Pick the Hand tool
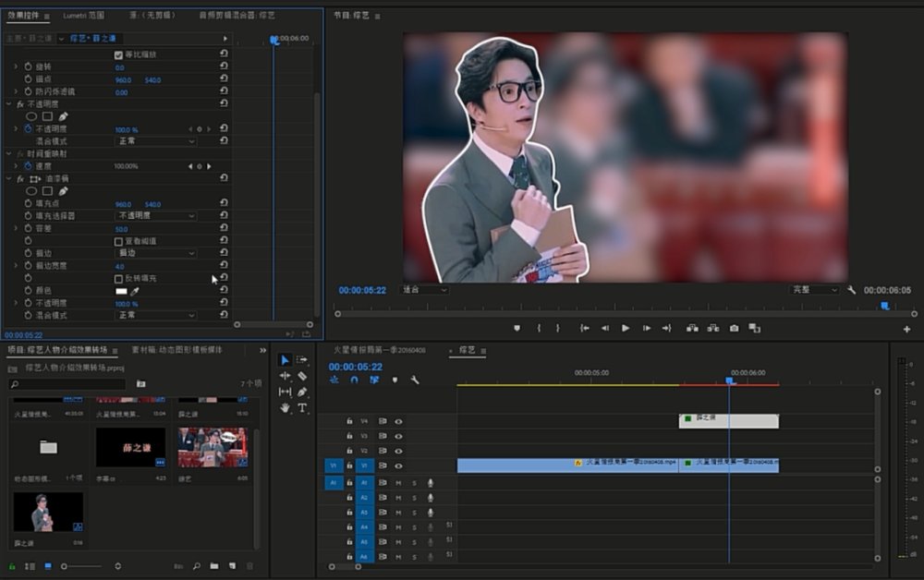This screenshot has height=580, width=924. coord(285,407)
